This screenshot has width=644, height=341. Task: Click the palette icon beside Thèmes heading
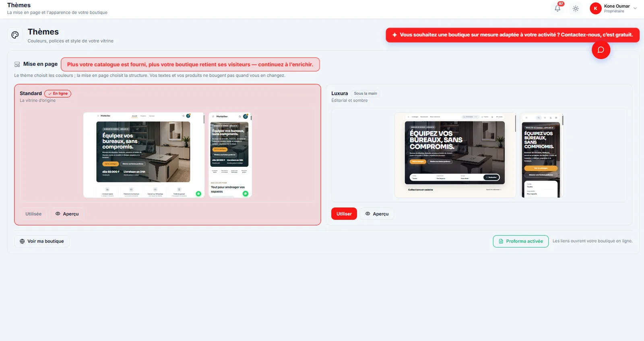coord(15,35)
